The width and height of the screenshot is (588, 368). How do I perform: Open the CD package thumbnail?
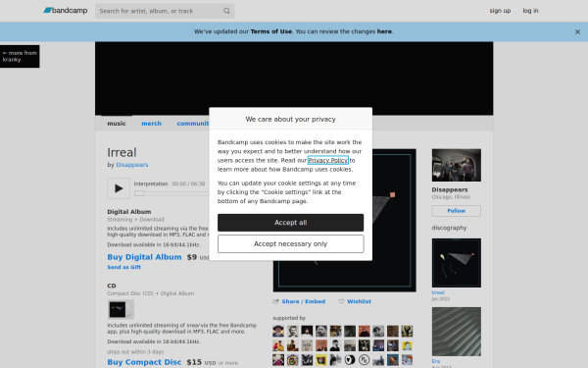coord(121,309)
